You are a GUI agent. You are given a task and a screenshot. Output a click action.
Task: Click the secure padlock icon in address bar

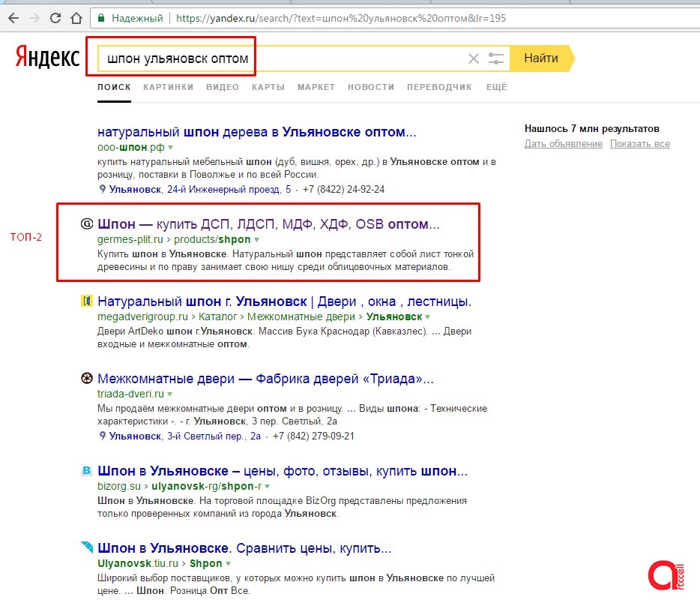coord(101,18)
